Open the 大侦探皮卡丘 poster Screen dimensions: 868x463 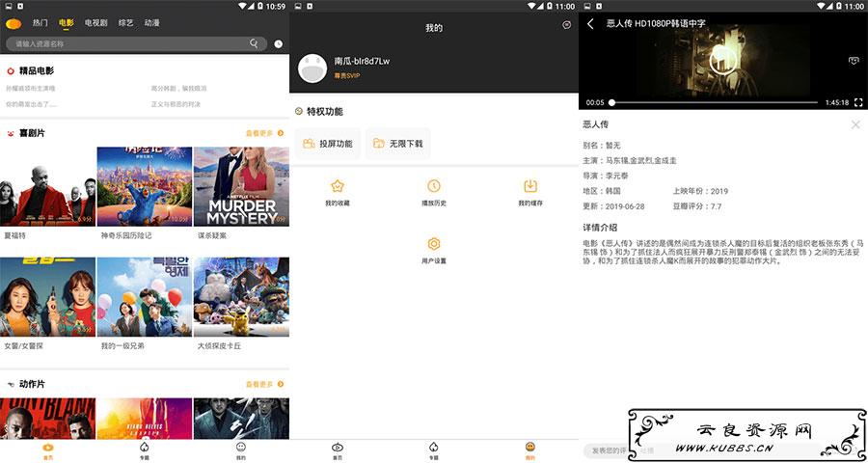coord(241,297)
